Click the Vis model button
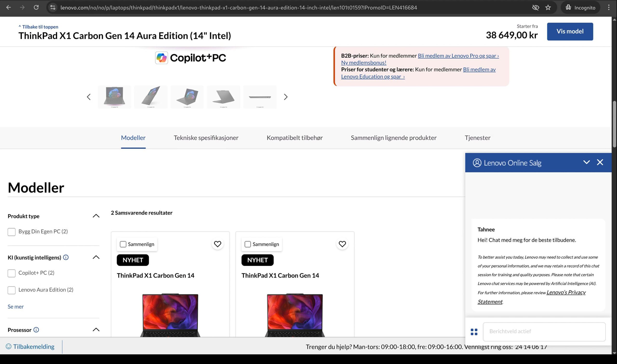This screenshot has width=617, height=364. coord(570,31)
